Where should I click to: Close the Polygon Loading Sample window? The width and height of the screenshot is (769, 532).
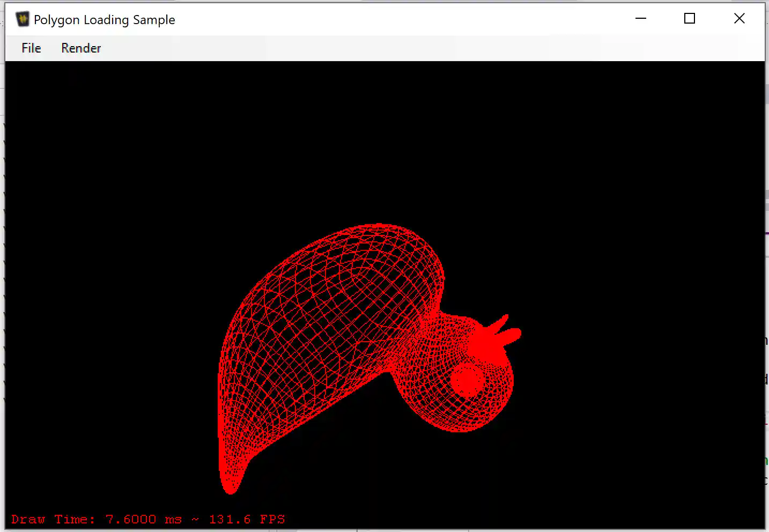click(x=739, y=19)
